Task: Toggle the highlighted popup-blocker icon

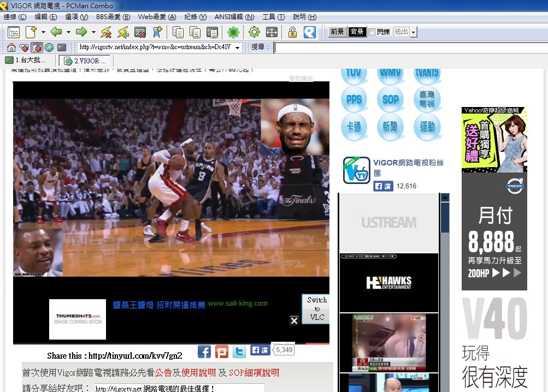Action: point(37,47)
